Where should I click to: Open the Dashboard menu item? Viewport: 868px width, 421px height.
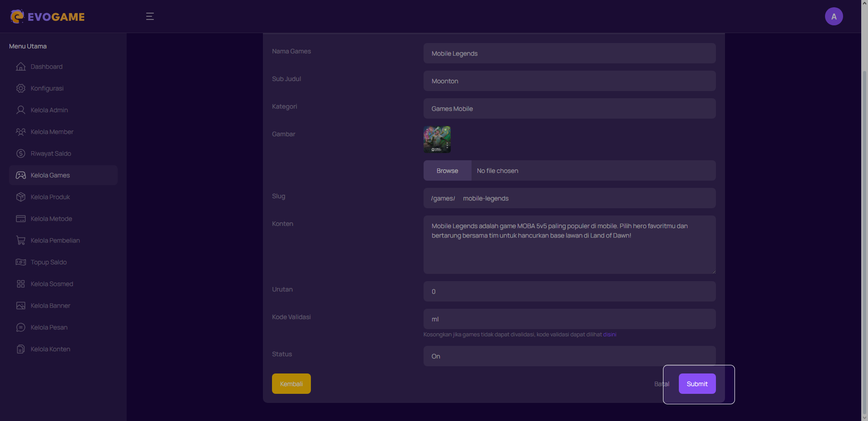(63, 67)
